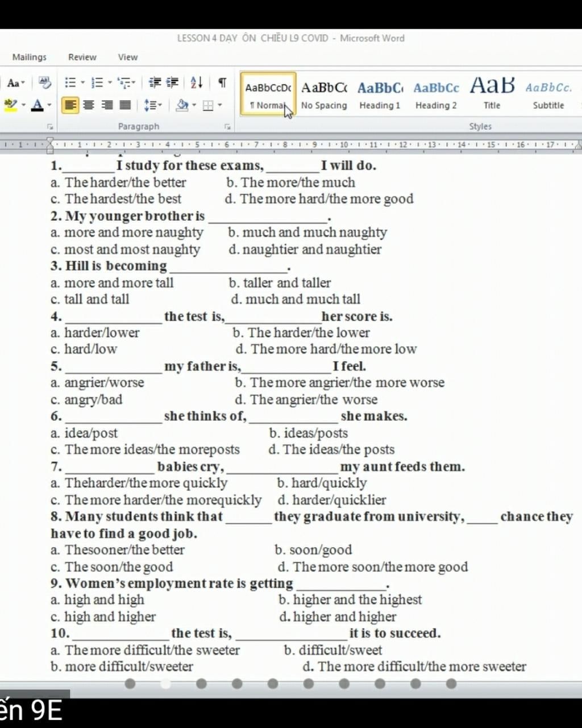Sort text with the A-Z Sort icon
Screen dimensions: 582x728
point(197,83)
